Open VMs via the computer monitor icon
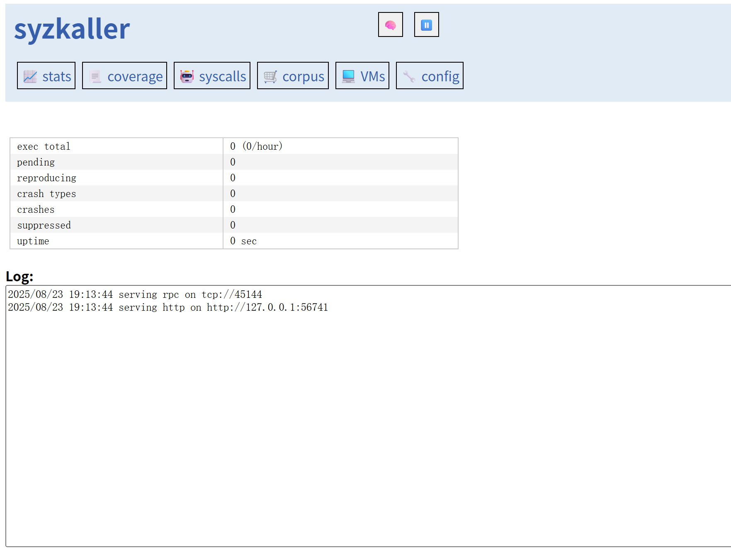The image size is (731, 560). 348,76
